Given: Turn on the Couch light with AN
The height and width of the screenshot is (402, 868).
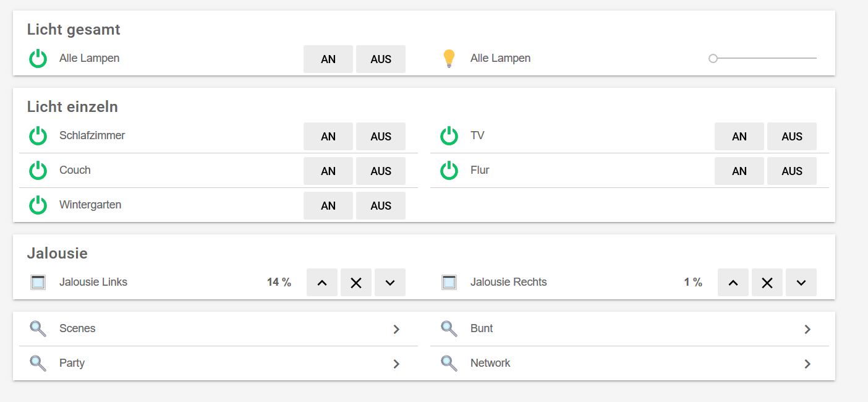Looking at the screenshot, I should tap(328, 171).
